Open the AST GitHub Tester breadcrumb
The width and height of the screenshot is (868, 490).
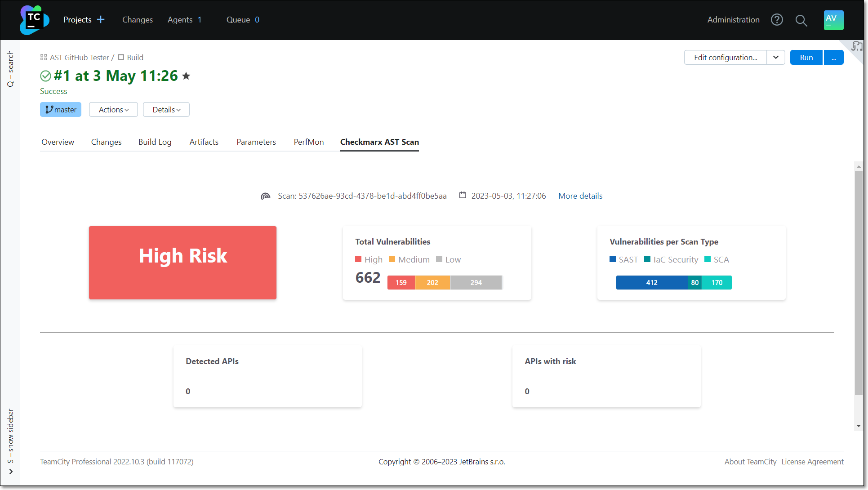tap(79, 58)
